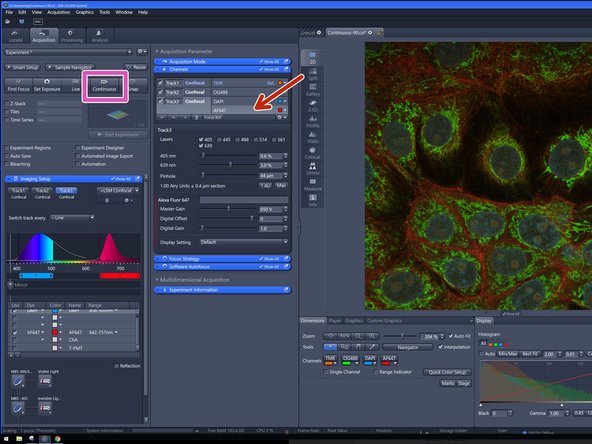The height and width of the screenshot is (444, 592).
Task: Adjust the Master Gain slider
Action: click(228, 208)
